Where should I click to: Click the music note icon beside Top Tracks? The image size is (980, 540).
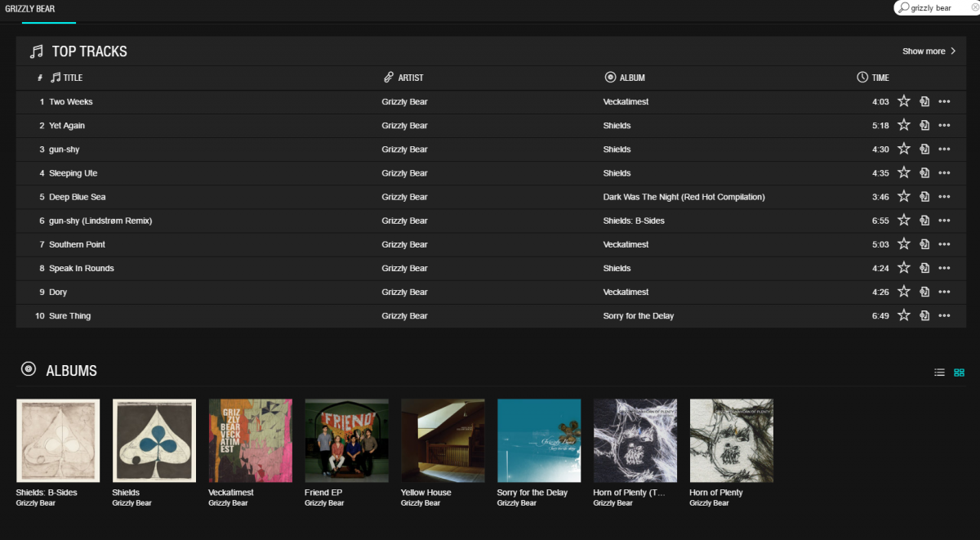[x=36, y=51]
